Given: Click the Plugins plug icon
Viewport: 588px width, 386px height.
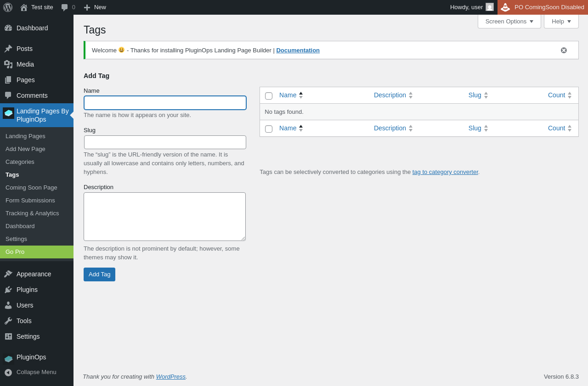Looking at the screenshot, I should 8,290.
